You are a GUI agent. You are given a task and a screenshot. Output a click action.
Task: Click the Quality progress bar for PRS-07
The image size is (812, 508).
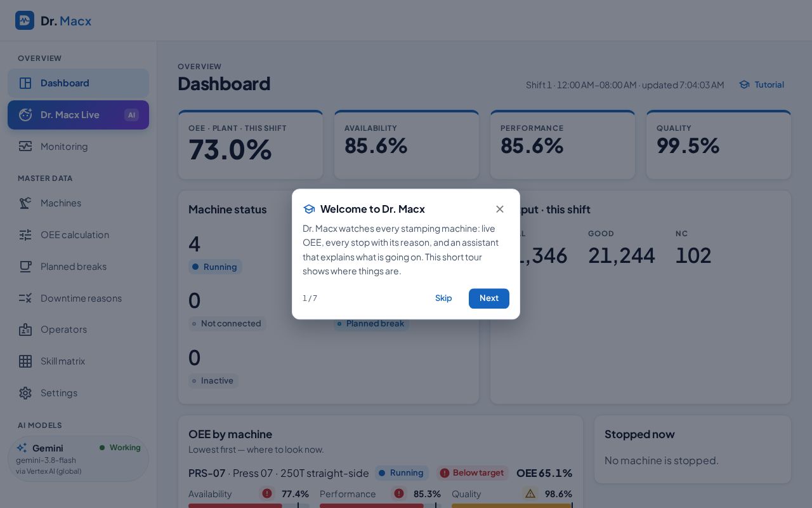click(512, 505)
